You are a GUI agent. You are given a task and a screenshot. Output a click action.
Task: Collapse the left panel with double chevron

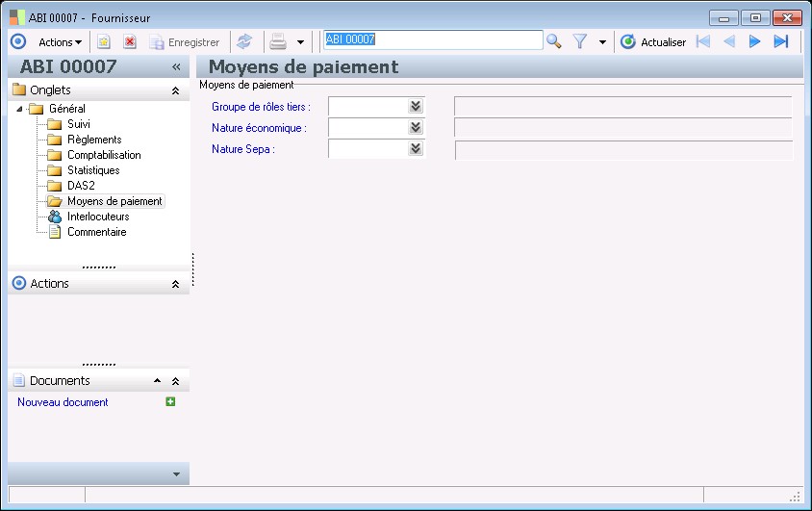(x=176, y=66)
